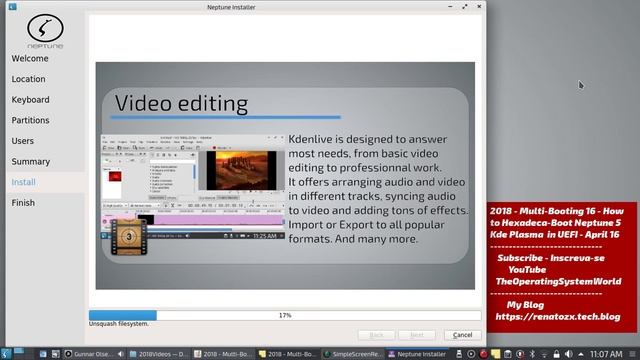
Task: Switch to the 2018Videos — D... file manager window
Action: (158, 354)
